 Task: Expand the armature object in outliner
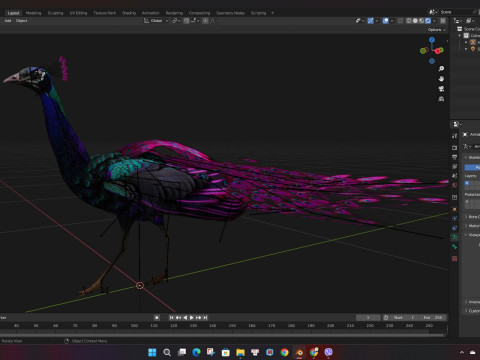pyautogui.click(x=466, y=42)
